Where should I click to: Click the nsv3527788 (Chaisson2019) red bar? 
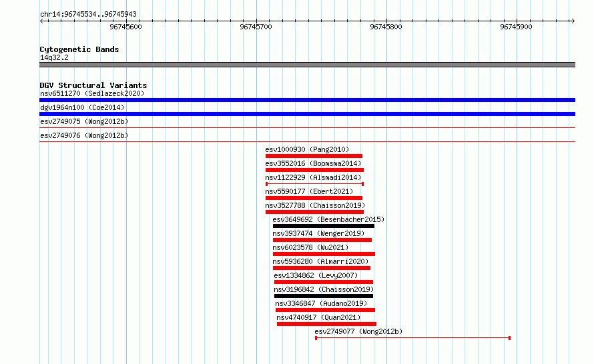pyautogui.click(x=315, y=212)
